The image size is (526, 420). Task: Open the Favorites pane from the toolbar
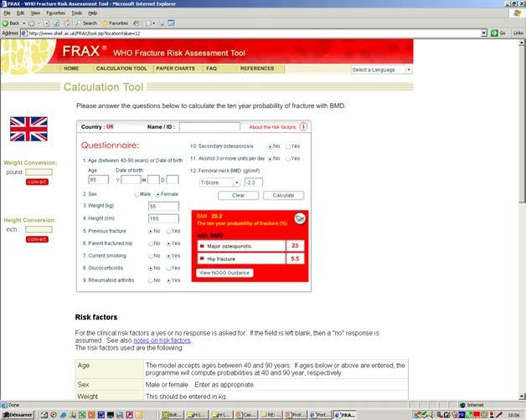point(115,23)
